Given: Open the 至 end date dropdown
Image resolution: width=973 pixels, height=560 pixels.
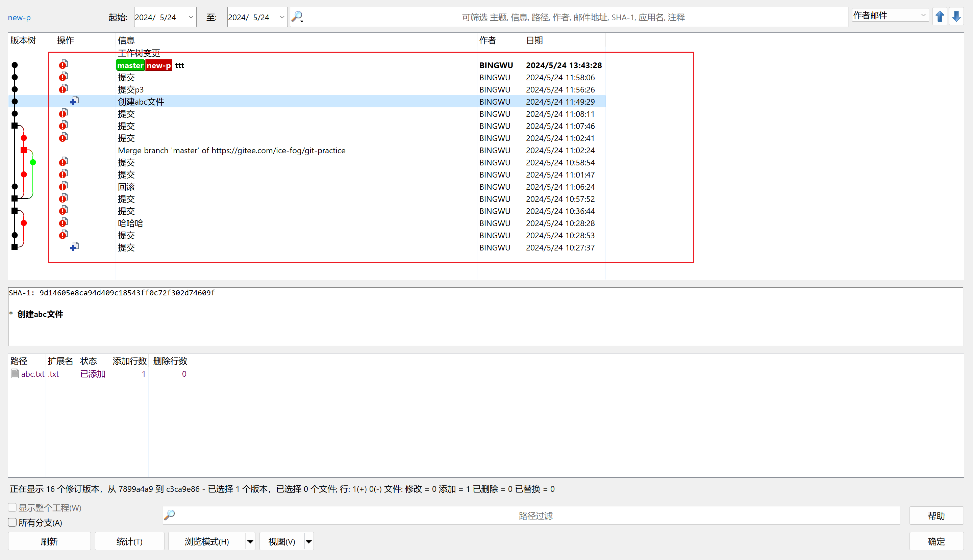Looking at the screenshot, I should pos(282,17).
